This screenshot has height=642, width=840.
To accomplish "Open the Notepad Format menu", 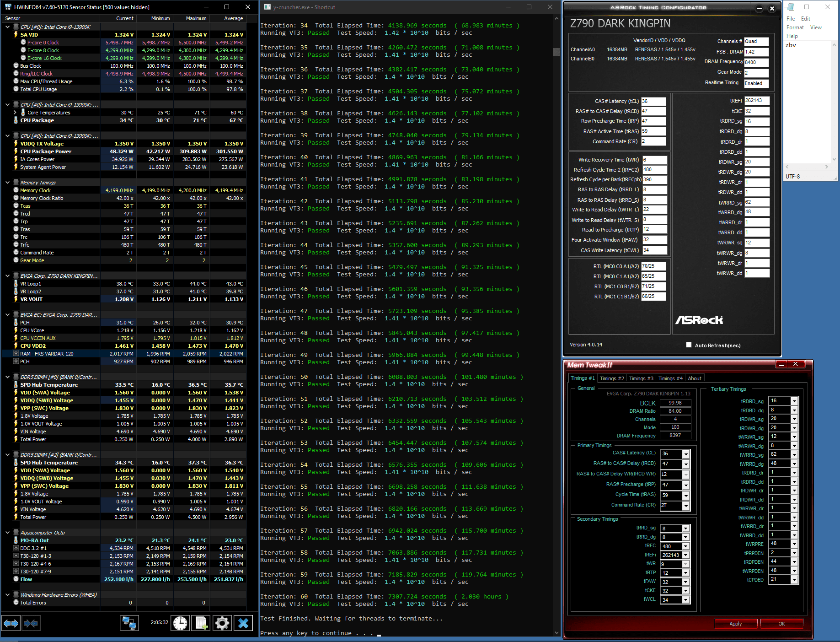I will pos(795,27).
